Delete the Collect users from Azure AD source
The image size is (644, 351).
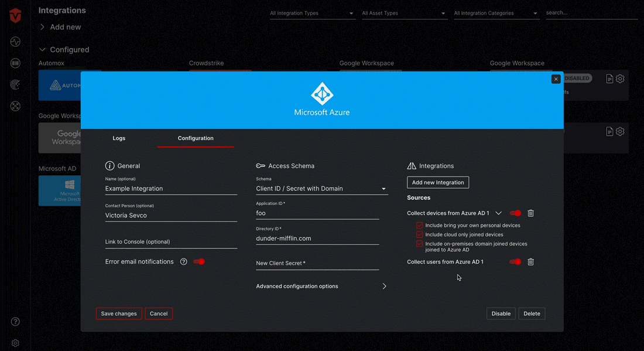[530, 262]
